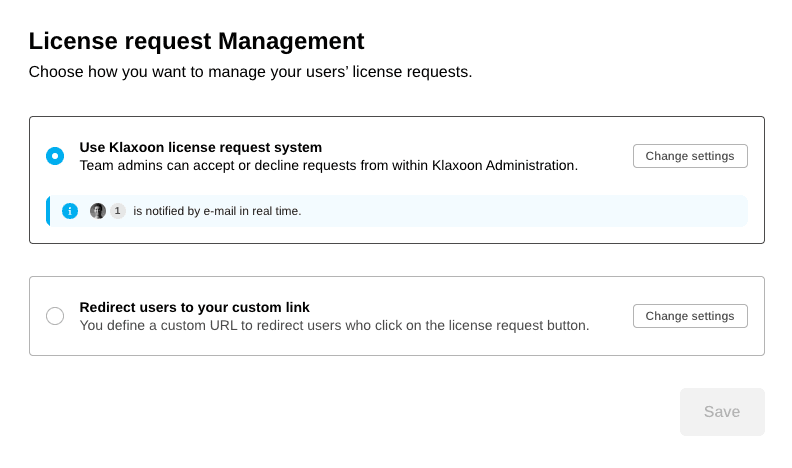The image size is (792, 468).
Task: Click the License request Management heading
Action: (x=196, y=41)
